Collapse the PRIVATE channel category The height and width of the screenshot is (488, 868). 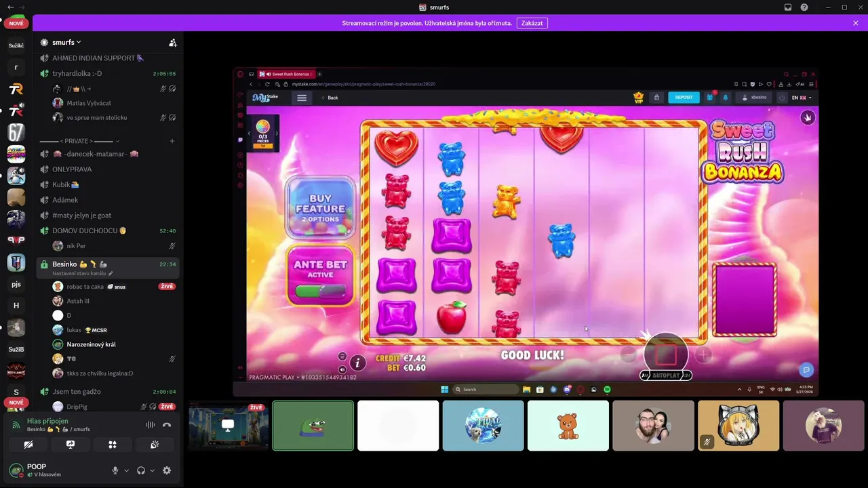point(79,141)
